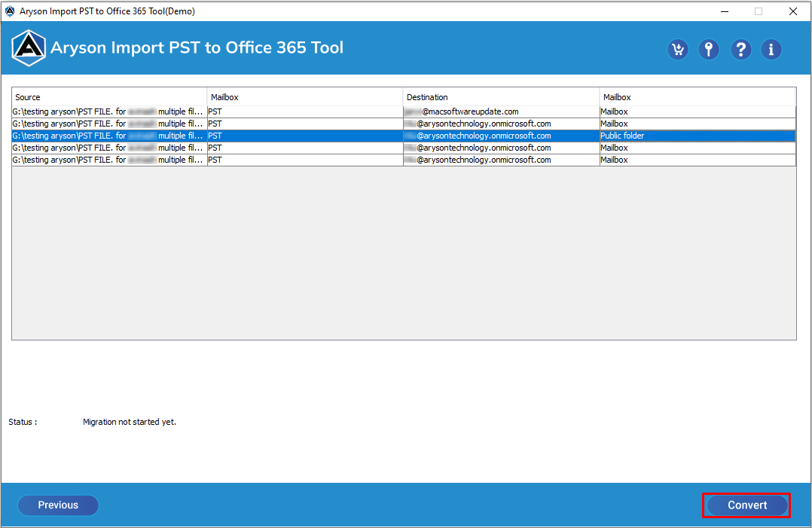Click the 'Migration not started yet.' status text
Screen dimensions: 812x528
[130, 422]
